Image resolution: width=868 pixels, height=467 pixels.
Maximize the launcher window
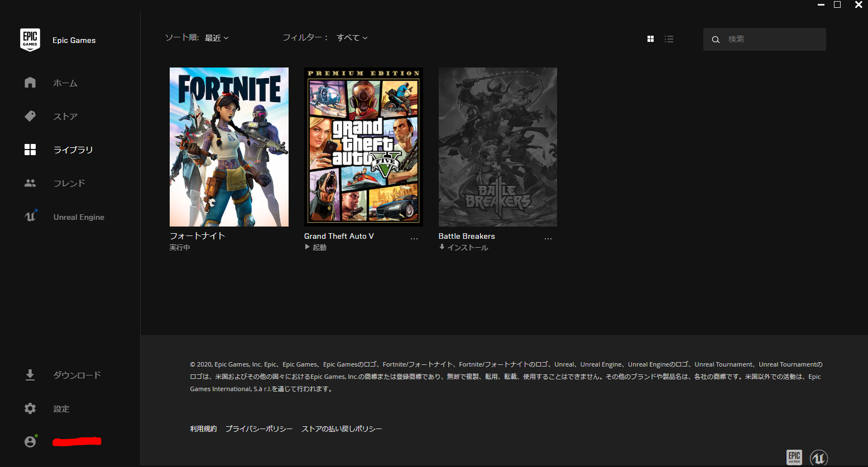pyautogui.click(x=837, y=4)
